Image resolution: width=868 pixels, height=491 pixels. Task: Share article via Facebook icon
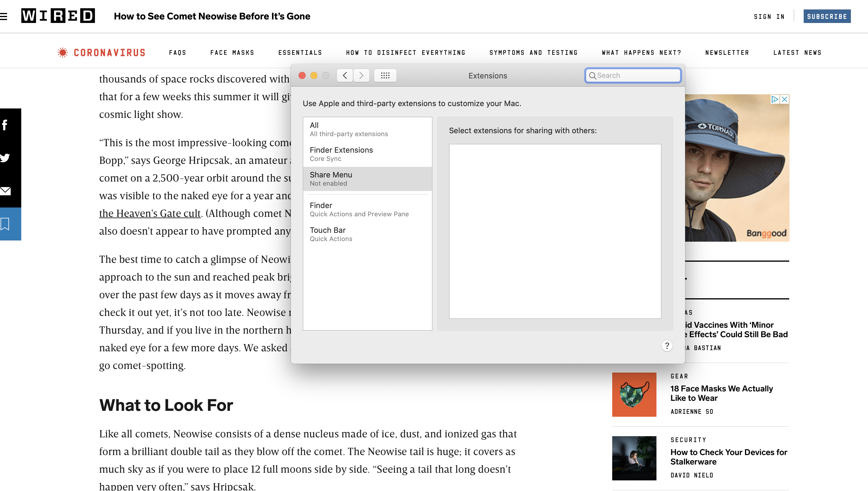click(x=5, y=125)
